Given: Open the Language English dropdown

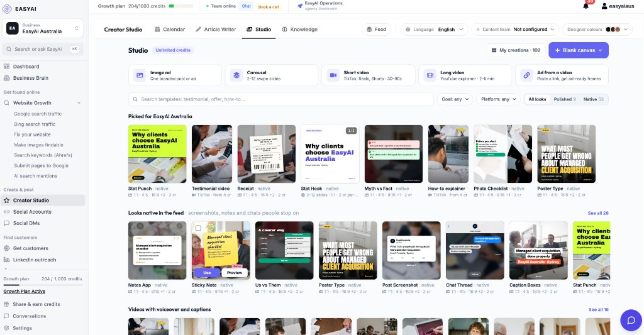Looking at the screenshot, I should click(434, 30).
